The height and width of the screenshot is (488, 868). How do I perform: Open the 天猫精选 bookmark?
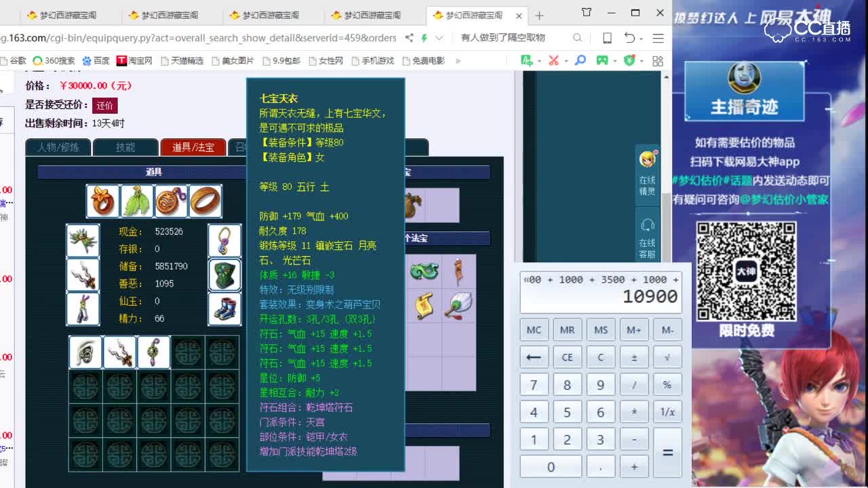coord(182,61)
